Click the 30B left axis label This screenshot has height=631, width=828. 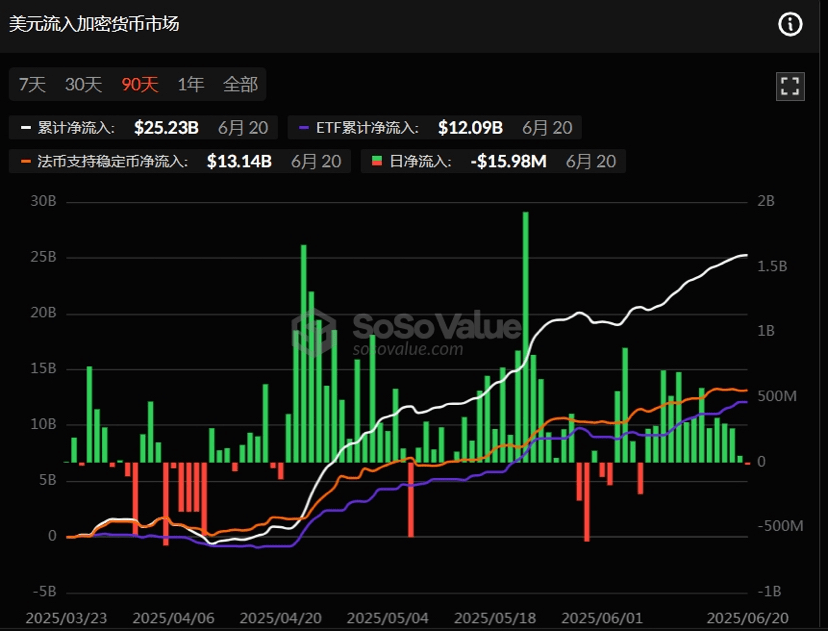(43, 201)
